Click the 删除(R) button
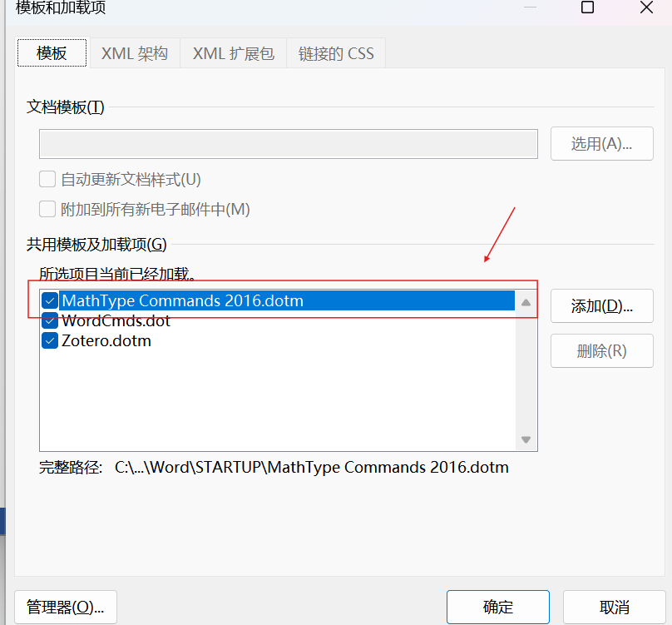 601,351
